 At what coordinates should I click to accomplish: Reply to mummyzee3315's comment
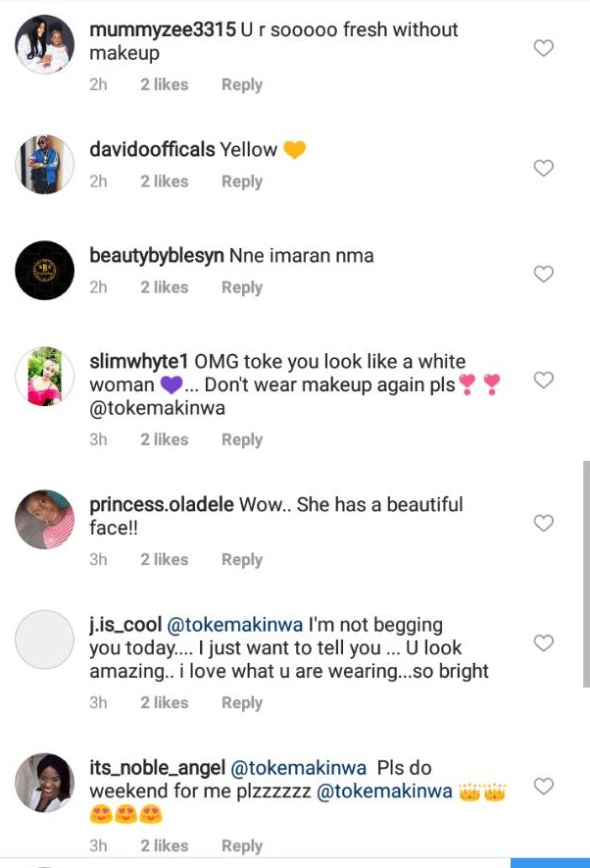(x=241, y=85)
